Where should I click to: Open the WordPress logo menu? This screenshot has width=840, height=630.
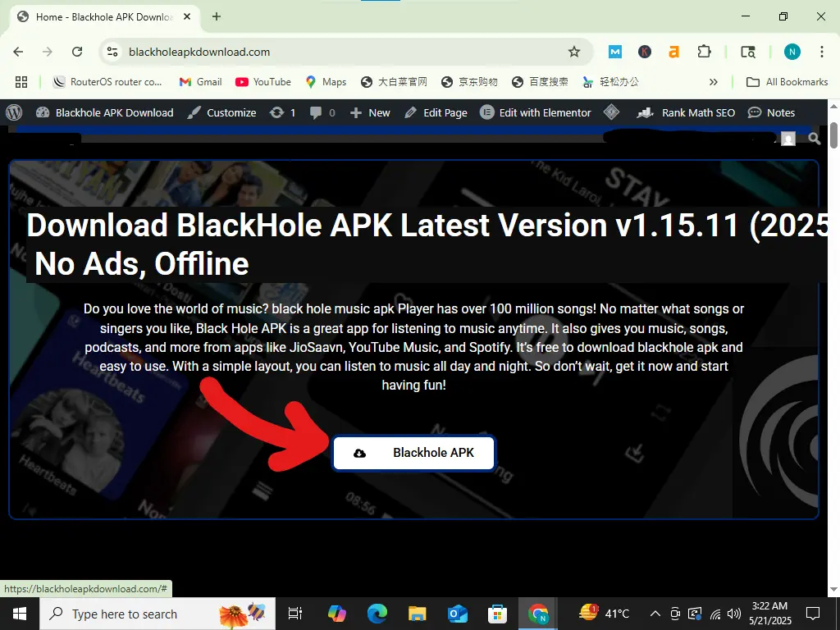[14, 112]
